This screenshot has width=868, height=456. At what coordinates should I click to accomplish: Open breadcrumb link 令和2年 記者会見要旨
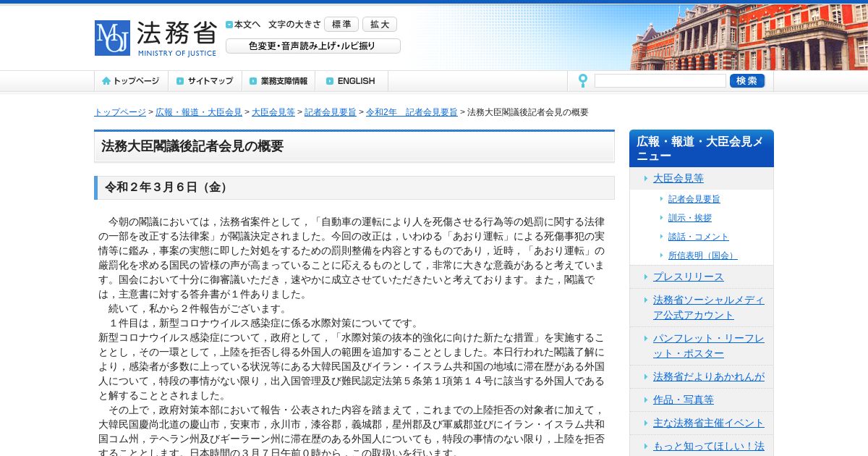(x=412, y=112)
